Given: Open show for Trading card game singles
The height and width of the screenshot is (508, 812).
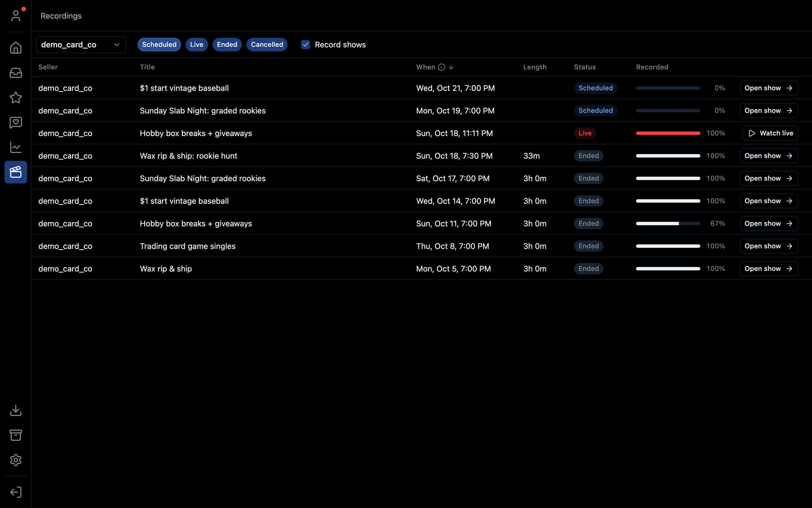Looking at the screenshot, I should click(769, 246).
